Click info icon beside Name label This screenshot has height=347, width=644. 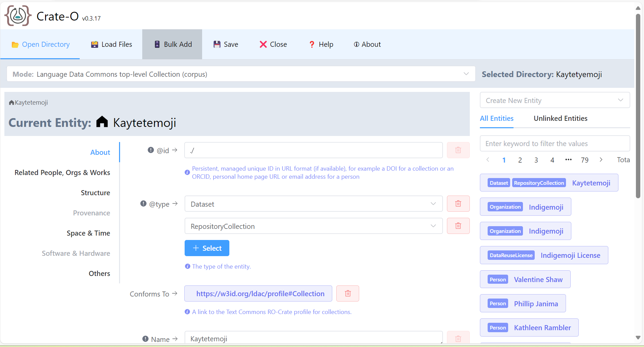pyautogui.click(x=145, y=339)
